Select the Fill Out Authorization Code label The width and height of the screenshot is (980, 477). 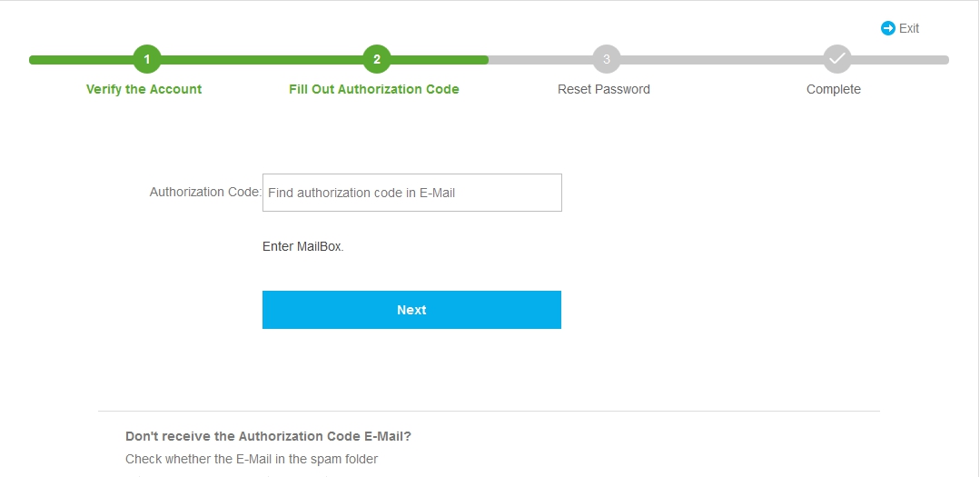coord(374,89)
